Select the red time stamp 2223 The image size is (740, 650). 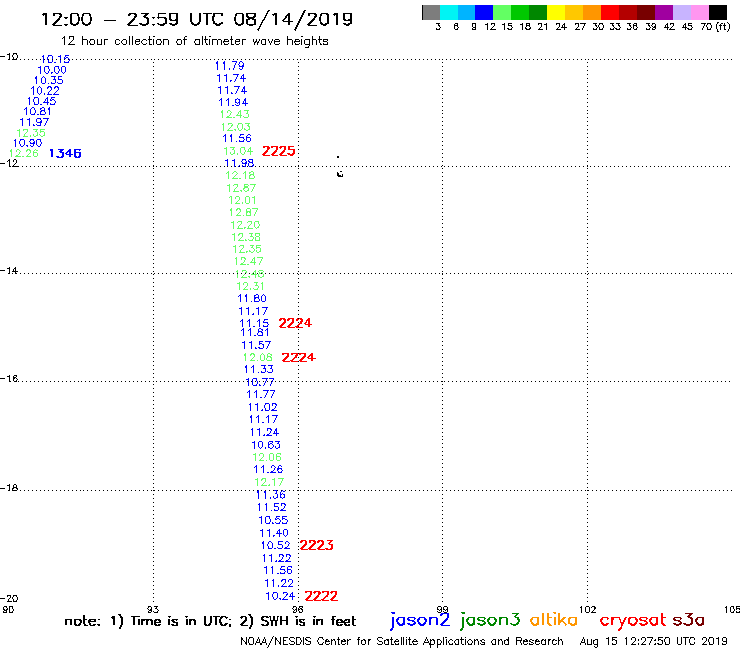point(316,545)
